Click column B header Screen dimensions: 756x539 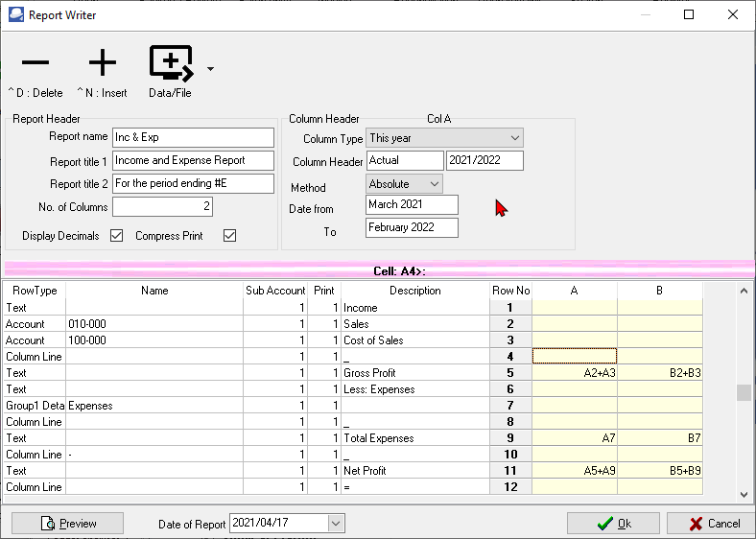(659, 291)
